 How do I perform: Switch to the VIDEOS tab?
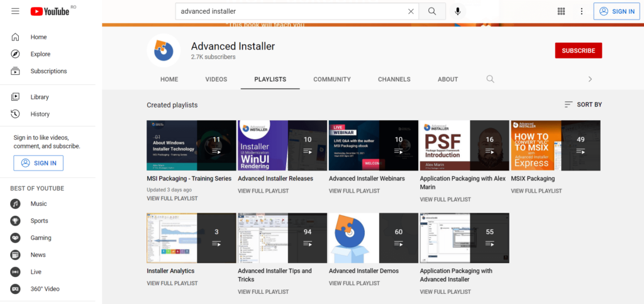tap(216, 79)
